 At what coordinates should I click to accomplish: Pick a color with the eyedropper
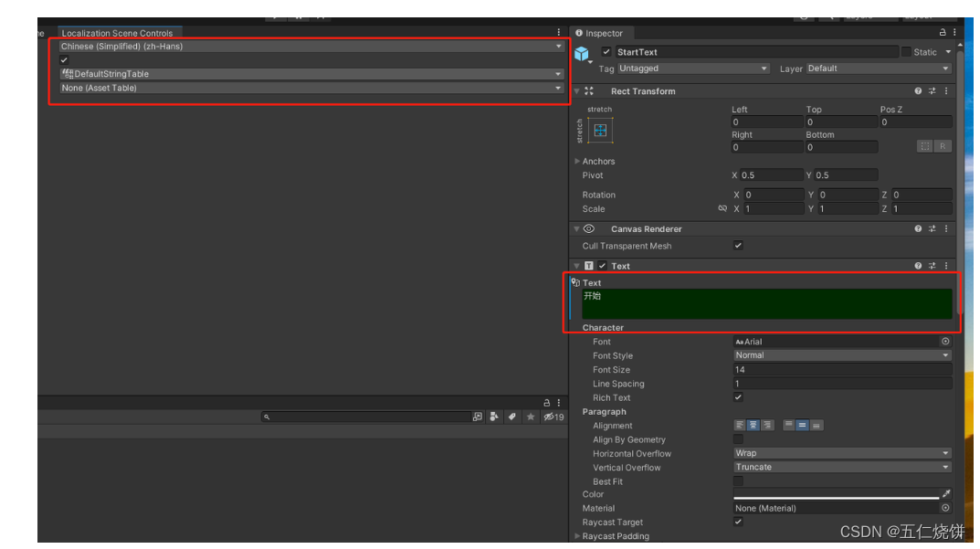(946, 494)
